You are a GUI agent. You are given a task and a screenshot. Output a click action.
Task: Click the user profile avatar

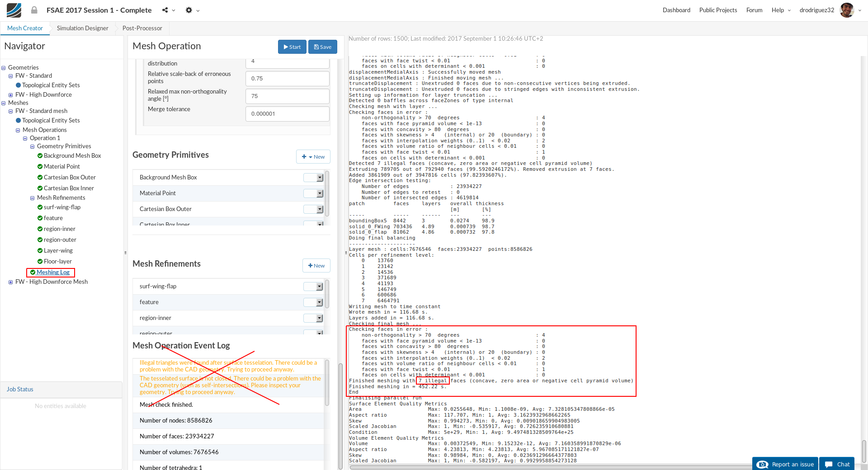pos(847,10)
